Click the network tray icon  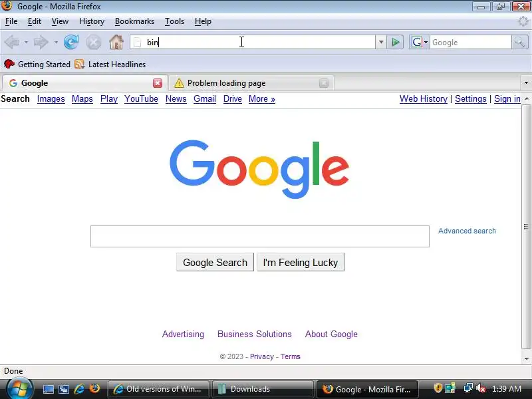pyautogui.click(x=468, y=388)
